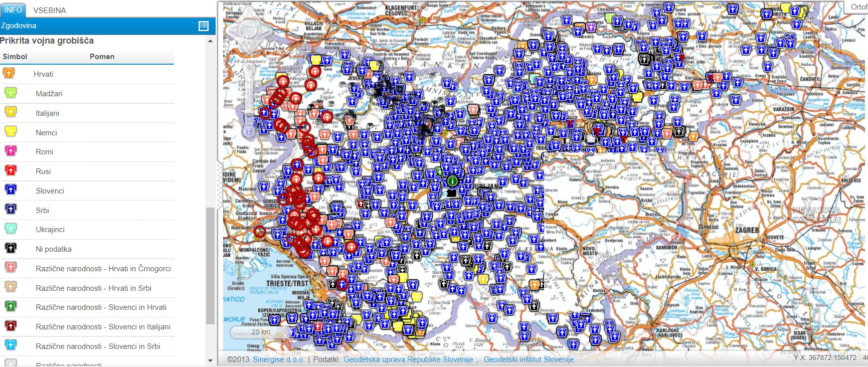Click the orange Hrvati legend symbol

click(10, 73)
